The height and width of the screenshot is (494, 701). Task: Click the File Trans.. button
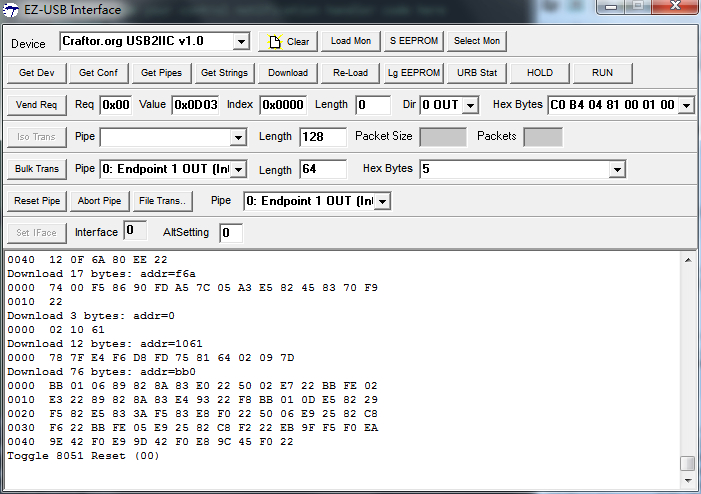pyautogui.click(x=162, y=201)
